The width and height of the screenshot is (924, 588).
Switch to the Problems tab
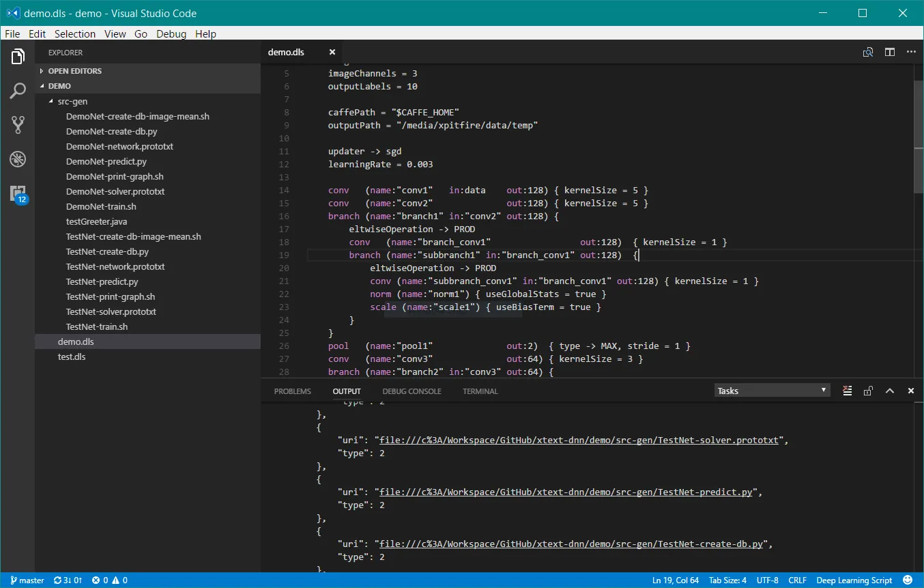coord(292,391)
